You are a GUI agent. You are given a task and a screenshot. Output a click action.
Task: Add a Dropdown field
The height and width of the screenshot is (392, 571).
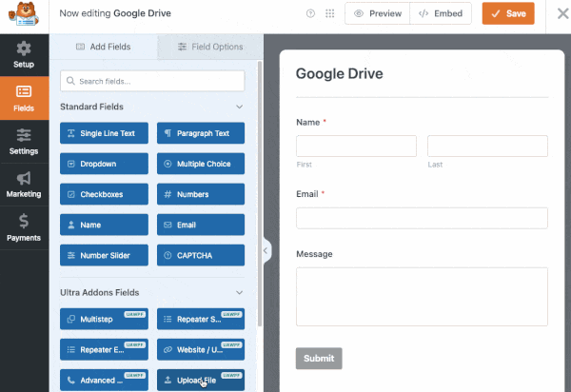click(x=104, y=164)
